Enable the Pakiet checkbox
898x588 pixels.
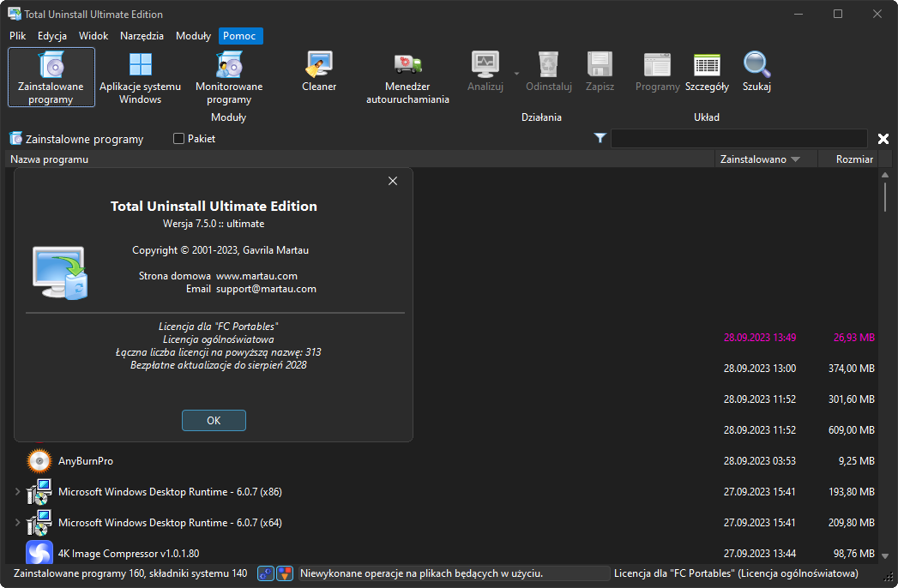click(178, 139)
